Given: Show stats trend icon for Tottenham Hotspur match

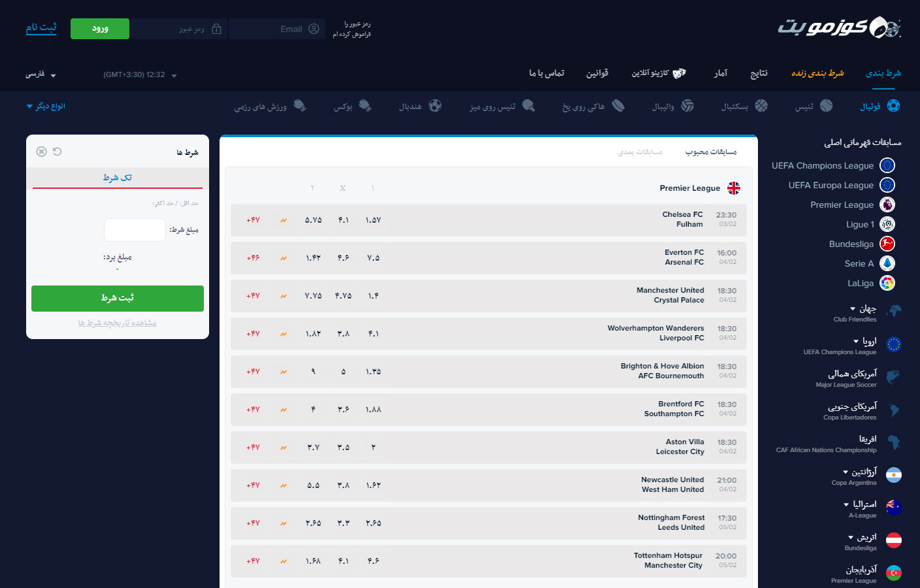Looking at the screenshot, I should pyautogui.click(x=284, y=561).
